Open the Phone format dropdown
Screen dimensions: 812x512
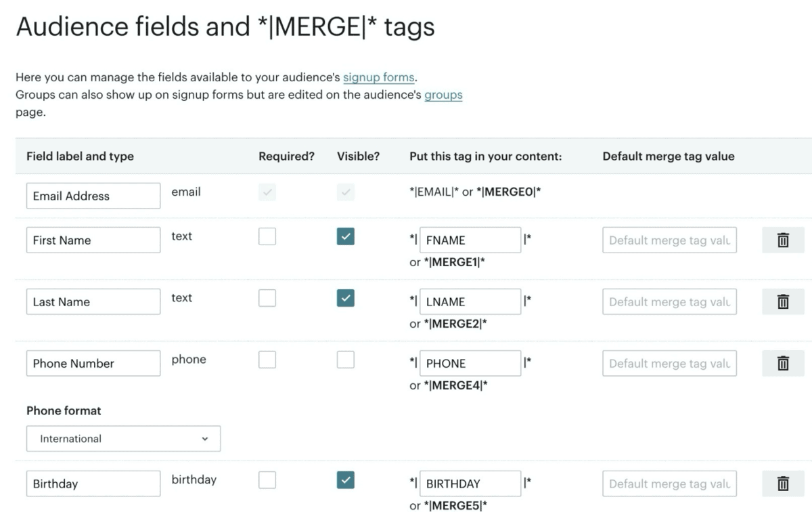pyautogui.click(x=123, y=439)
